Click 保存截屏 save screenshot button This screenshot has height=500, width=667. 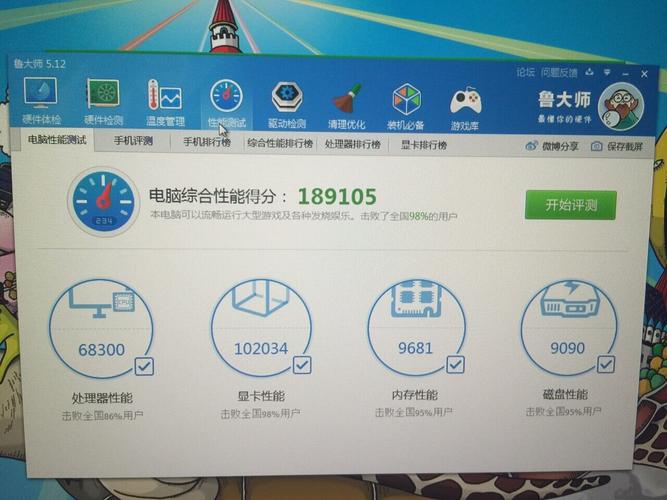[617, 147]
